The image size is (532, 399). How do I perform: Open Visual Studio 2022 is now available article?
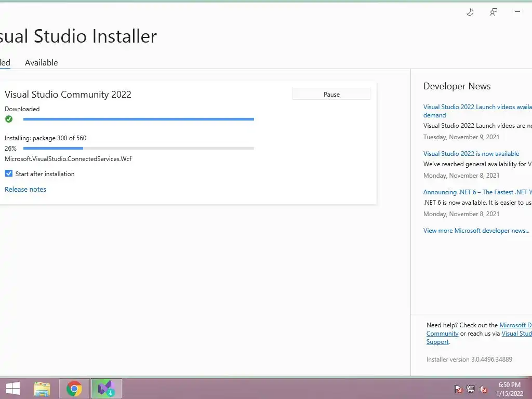pos(471,154)
